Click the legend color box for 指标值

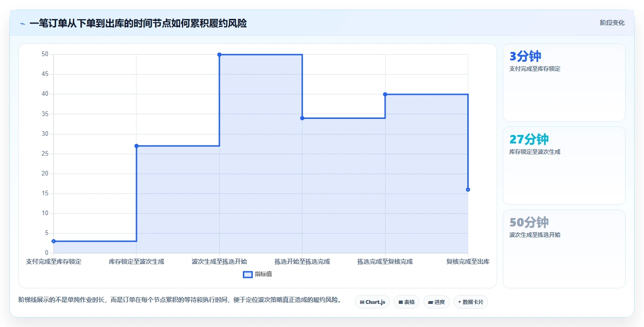click(x=248, y=274)
